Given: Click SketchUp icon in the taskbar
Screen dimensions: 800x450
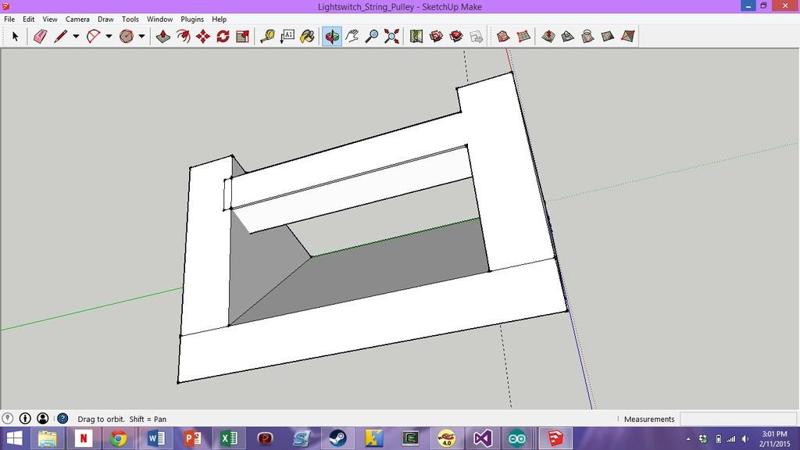Looking at the screenshot, I should click(x=555, y=438).
